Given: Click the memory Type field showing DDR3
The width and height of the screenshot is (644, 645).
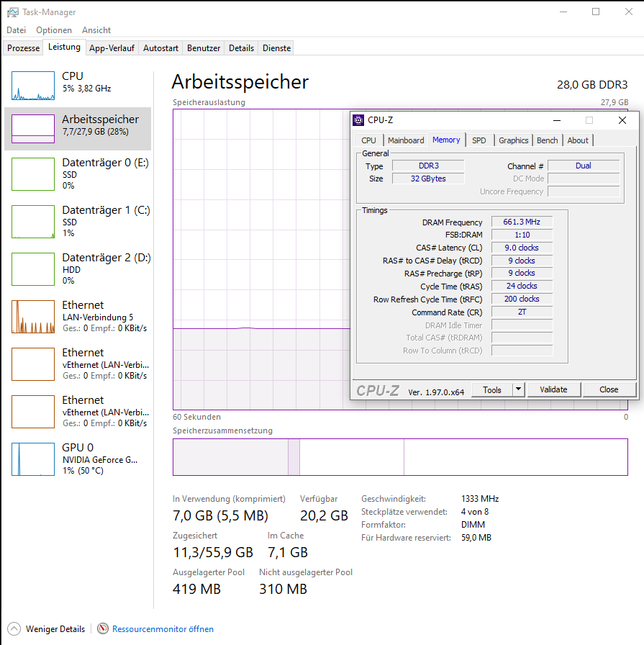Looking at the screenshot, I should pos(428,166).
